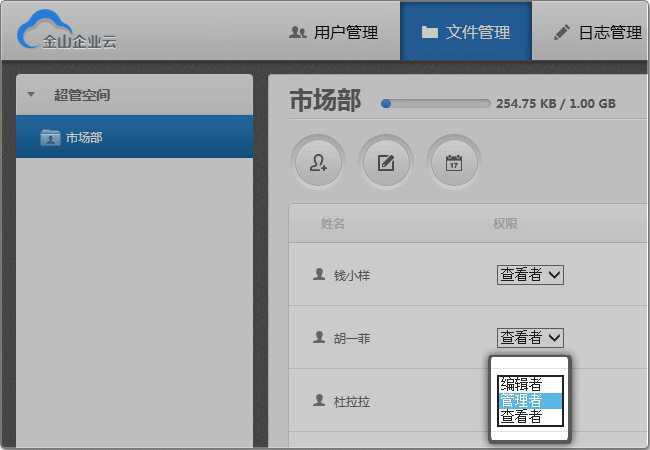Click the 金山企业云 cloud logo
Viewport: 650px width, 450px height.
point(66,30)
